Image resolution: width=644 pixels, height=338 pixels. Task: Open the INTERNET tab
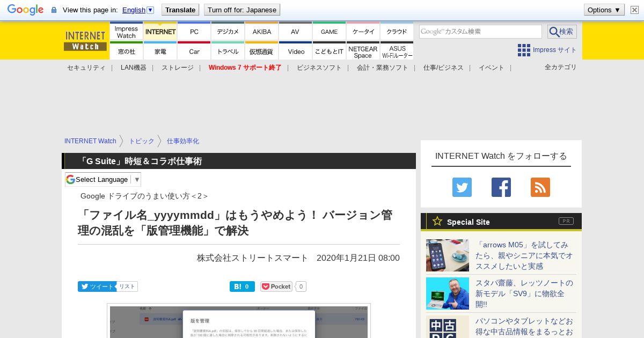(x=160, y=32)
